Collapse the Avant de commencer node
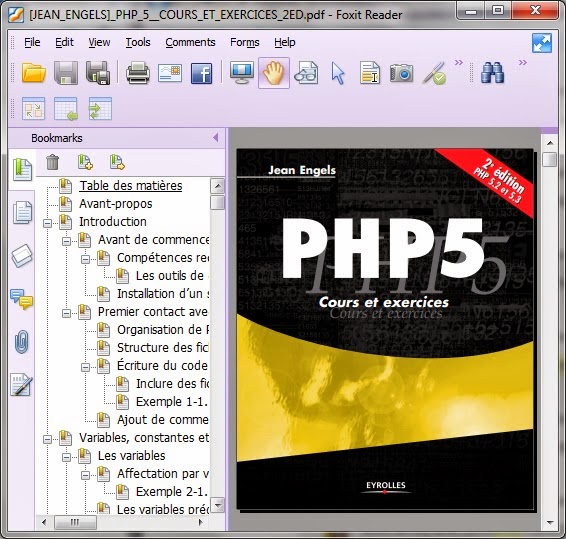 (66, 242)
